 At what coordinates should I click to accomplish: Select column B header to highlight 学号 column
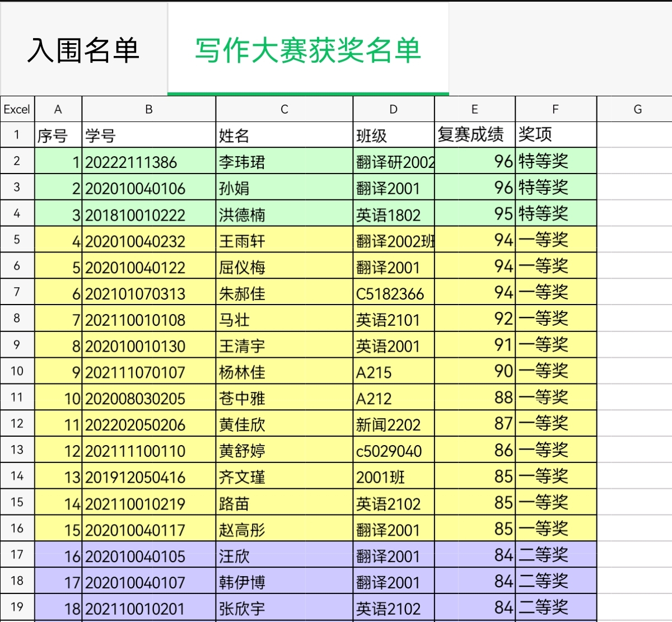pyautogui.click(x=148, y=109)
